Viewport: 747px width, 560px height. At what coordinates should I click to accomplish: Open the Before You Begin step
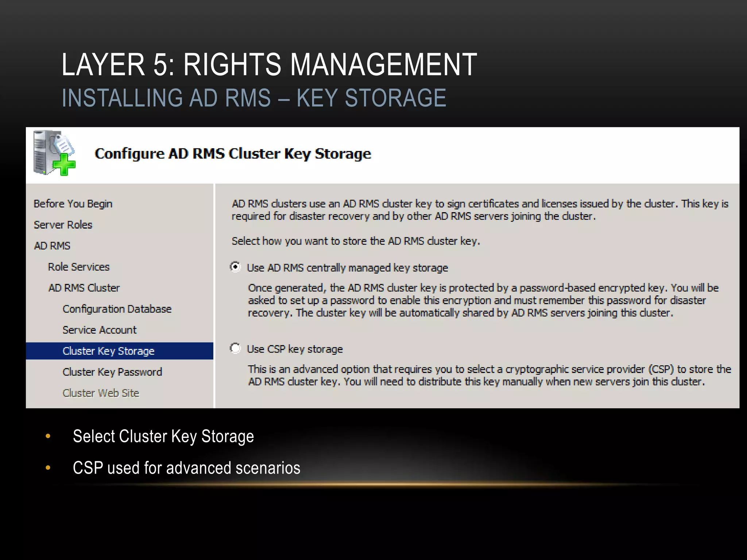pos(73,204)
